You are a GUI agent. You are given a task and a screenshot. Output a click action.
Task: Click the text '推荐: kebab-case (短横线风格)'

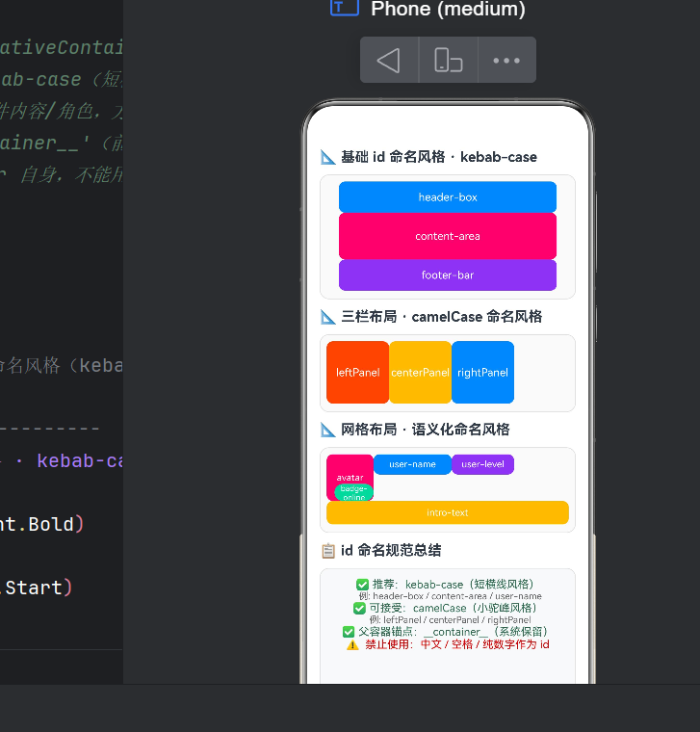(x=454, y=585)
